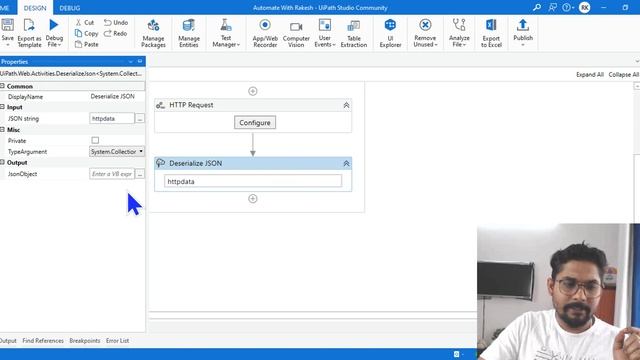640x360 pixels.
Task: Open Manage Entities
Action: tap(189, 33)
